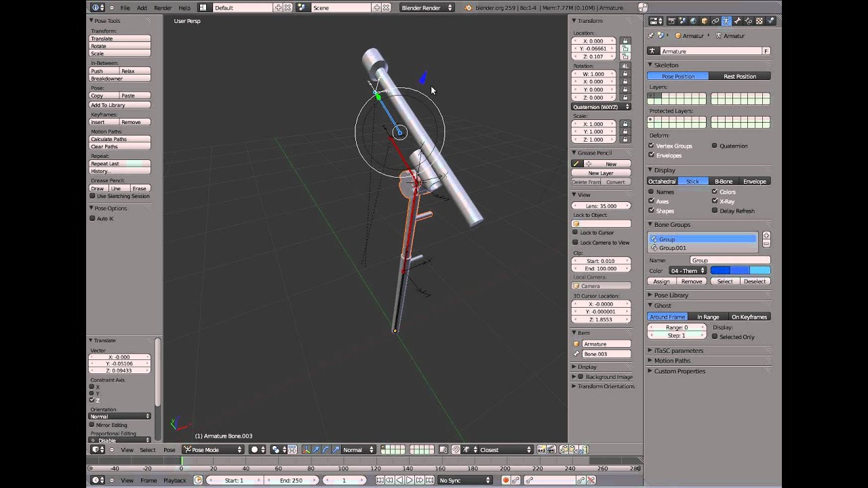Open the Render properties tab icon
Viewport: 868px width, 488px height.
tap(672, 21)
